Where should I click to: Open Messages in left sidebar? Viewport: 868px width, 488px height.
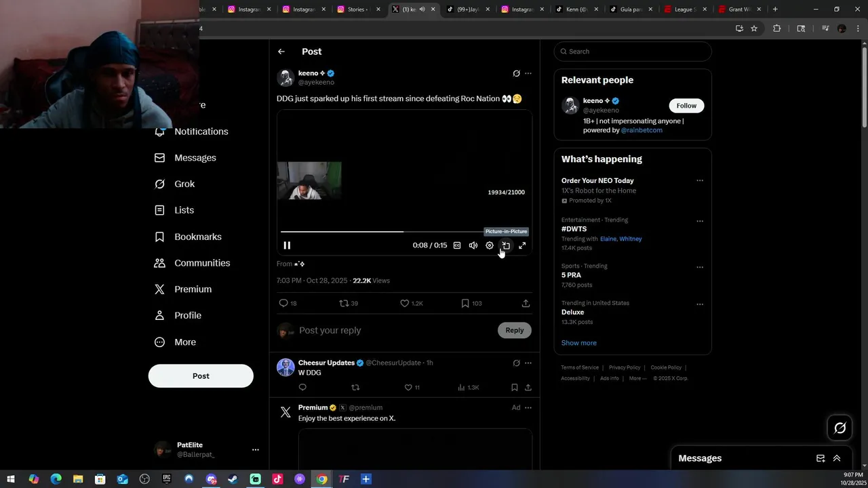(186, 158)
